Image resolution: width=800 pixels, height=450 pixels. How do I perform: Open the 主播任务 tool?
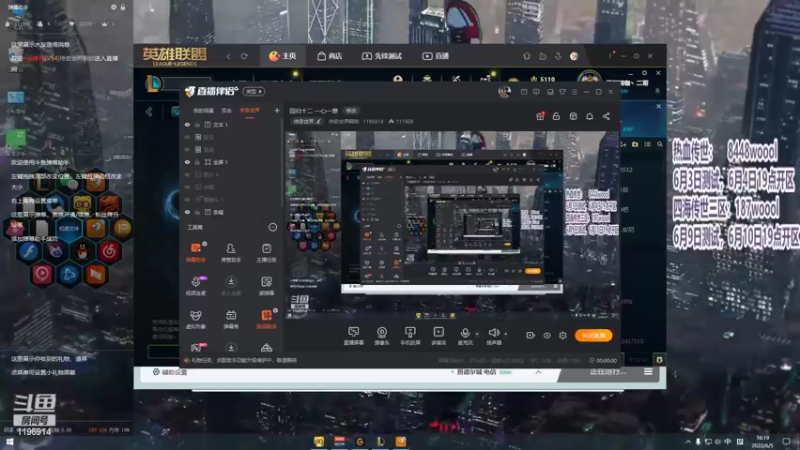pyautogui.click(x=266, y=253)
